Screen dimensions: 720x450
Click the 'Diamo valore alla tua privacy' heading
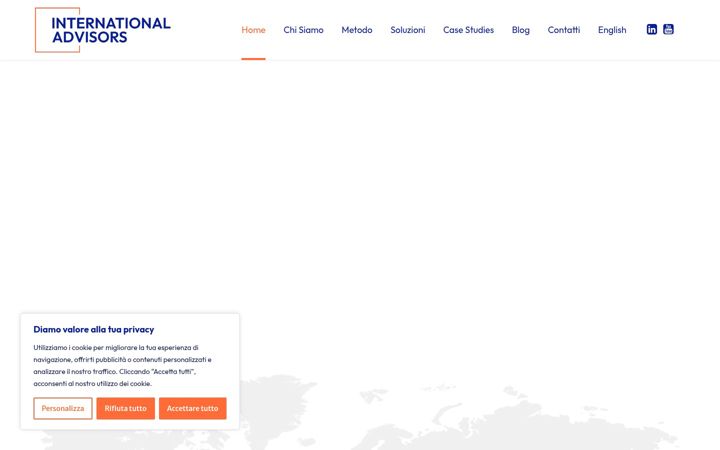click(x=94, y=329)
